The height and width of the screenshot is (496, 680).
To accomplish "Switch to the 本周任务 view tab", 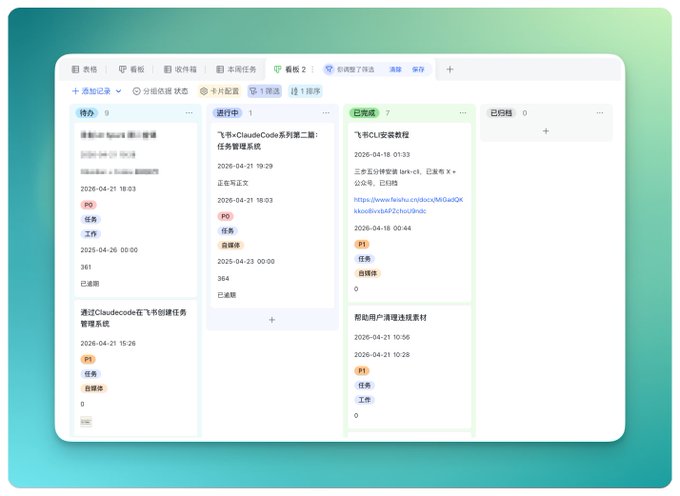I will (x=236, y=69).
